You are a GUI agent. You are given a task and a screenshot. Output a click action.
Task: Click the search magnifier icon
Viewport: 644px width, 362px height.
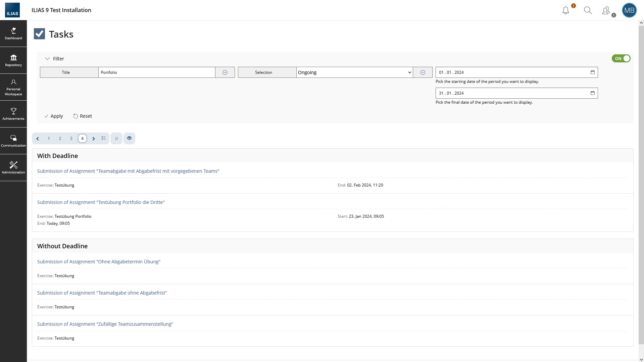click(x=588, y=10)
